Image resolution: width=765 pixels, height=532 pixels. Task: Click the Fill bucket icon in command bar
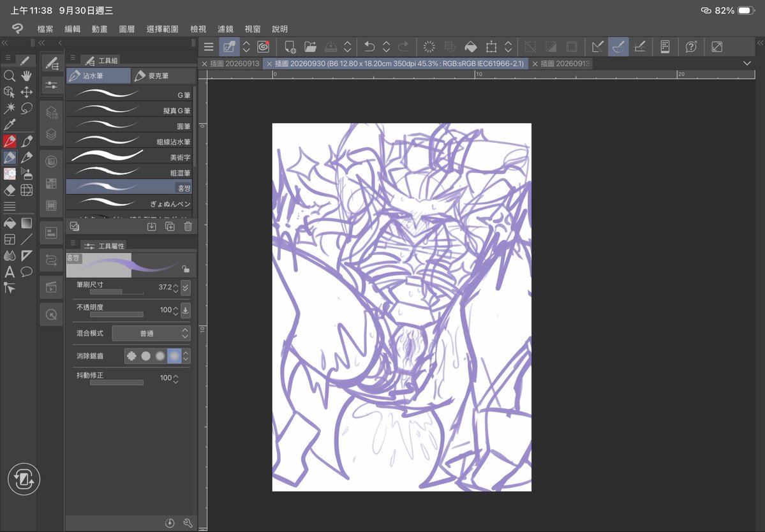(x=470, y=47)
